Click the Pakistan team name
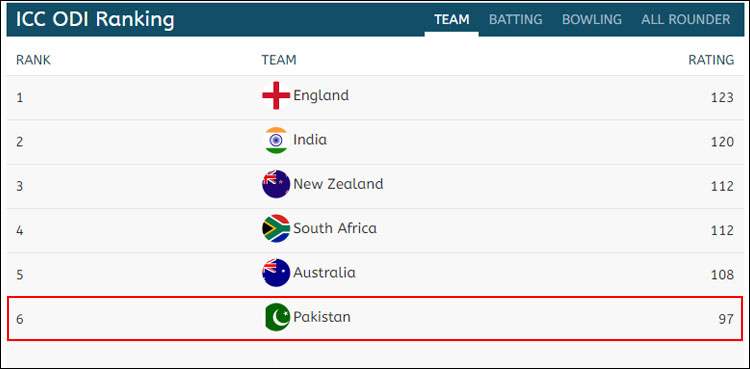The image size is (750, 369). coord(322,317)
